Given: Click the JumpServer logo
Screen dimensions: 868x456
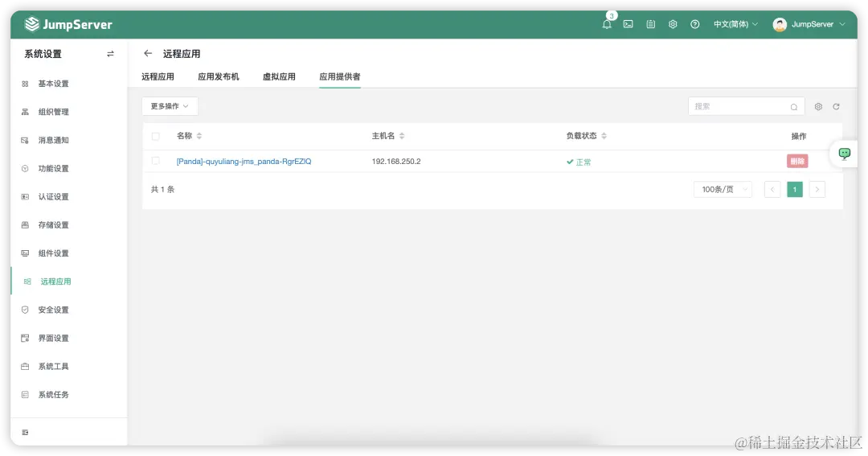Looking at the screenshot, I should tap(68, 24).
